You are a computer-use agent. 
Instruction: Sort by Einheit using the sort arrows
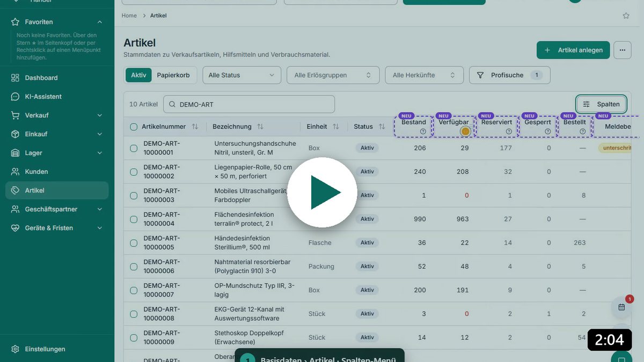[336, 127]
